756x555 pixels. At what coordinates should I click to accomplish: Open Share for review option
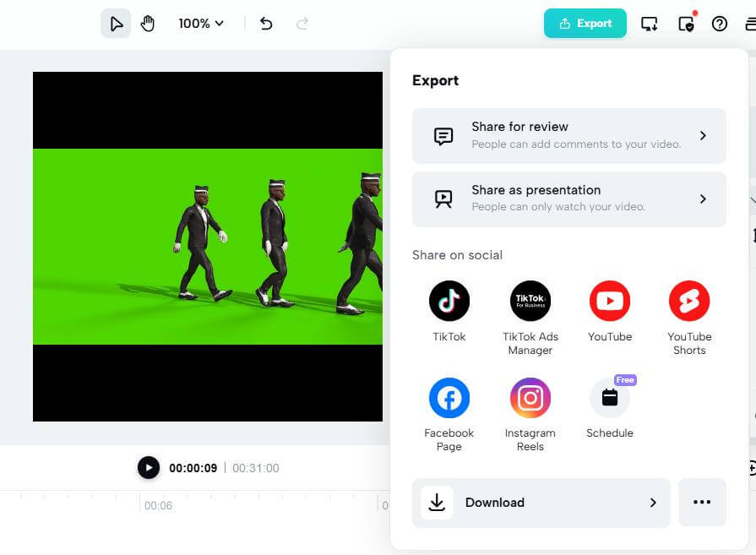click(x=569, y=135)
